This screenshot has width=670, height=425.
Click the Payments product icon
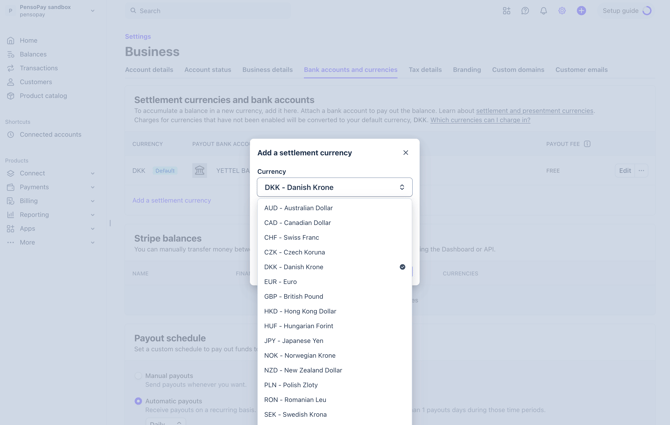(x=11, y=187)
